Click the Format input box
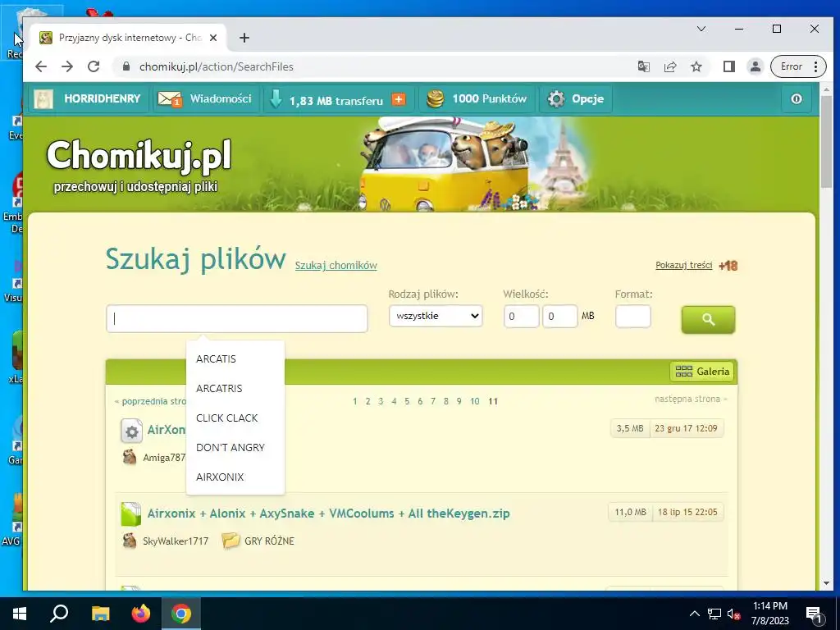840x630 pixels. coord(633,316)
